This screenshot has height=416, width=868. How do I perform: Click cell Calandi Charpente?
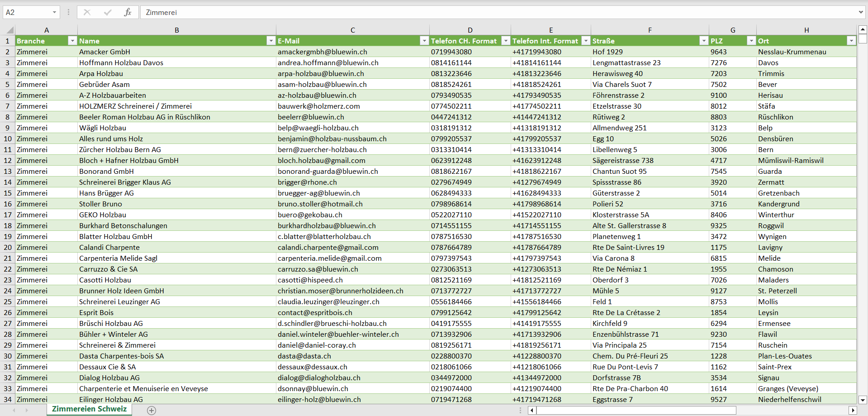coord(177,247)
